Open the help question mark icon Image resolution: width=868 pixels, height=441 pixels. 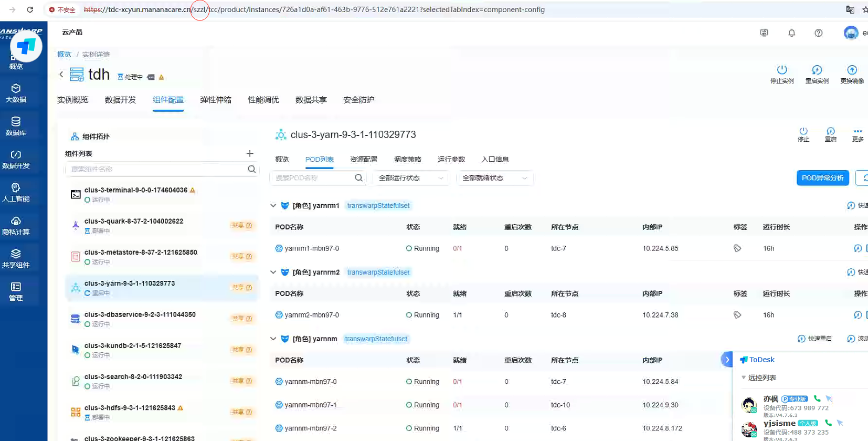(x=818, y=33)
